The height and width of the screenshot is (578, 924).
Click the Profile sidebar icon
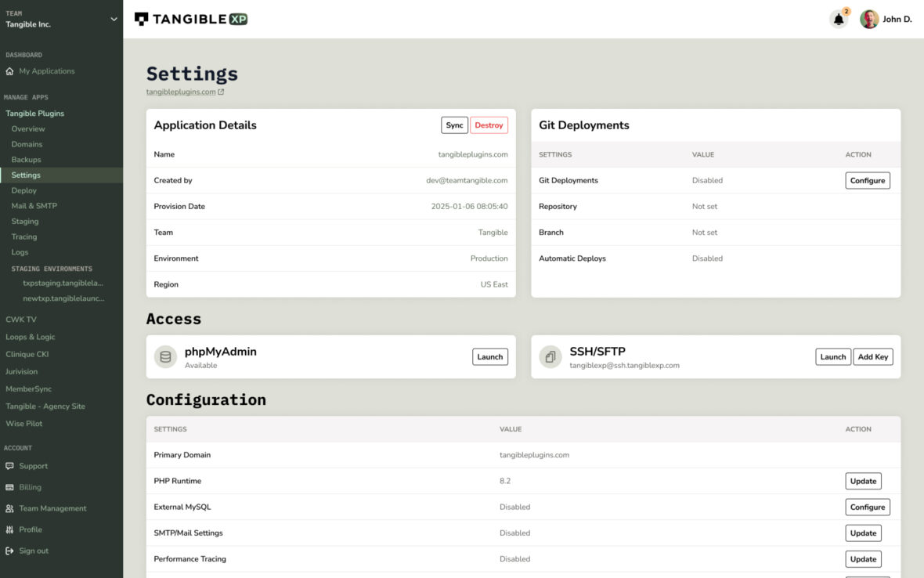9,529
